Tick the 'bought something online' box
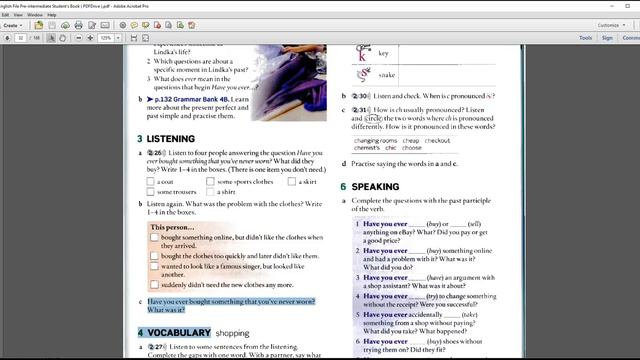 pos(154,237)
